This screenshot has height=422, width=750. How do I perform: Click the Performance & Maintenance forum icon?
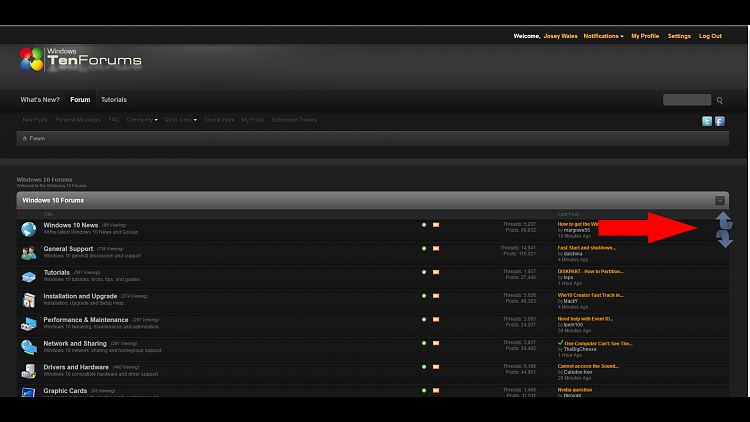(28, 324)
